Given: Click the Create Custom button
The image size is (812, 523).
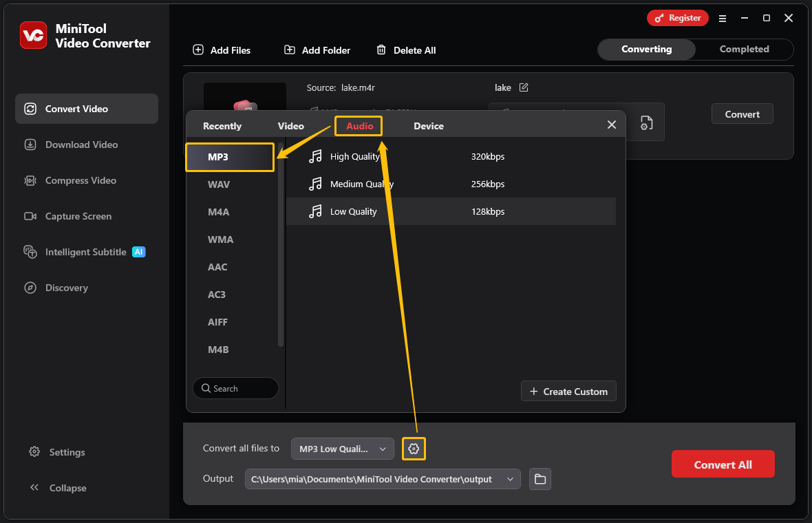Looking at the screenshot, I should [x=568, y=391].
